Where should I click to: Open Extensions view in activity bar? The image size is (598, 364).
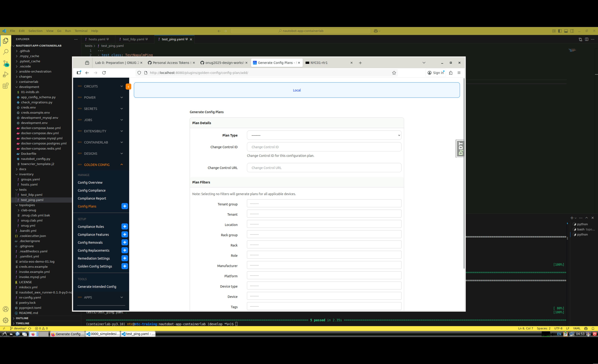[x=6, y=86]
